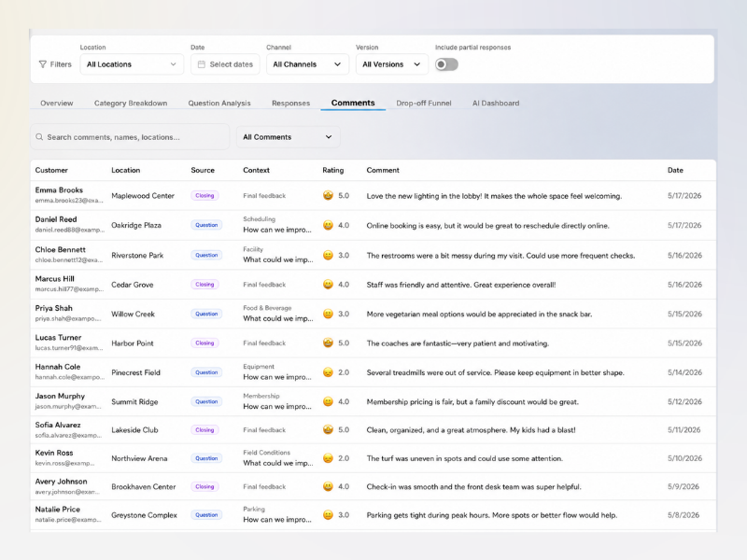
Task: Click location Greystone Complex
Action: pos(145,515)
